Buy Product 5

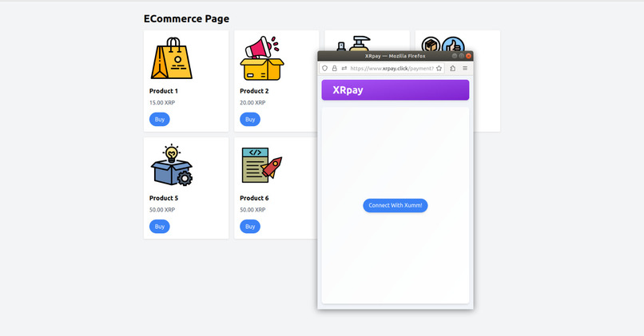point(159,227)
